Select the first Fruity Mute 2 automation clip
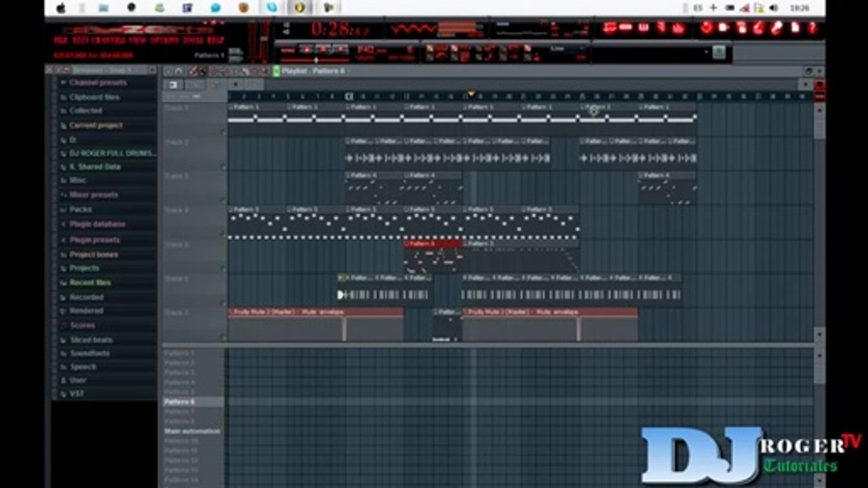Image resolution: width=868 pixels, height=488 pixels. coord(315,325)
